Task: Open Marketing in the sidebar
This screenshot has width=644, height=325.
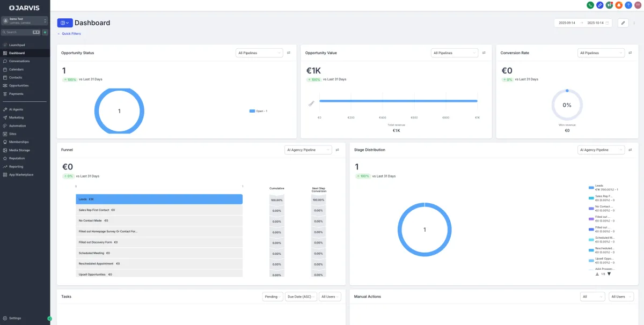Action: [x=25, y=117]
